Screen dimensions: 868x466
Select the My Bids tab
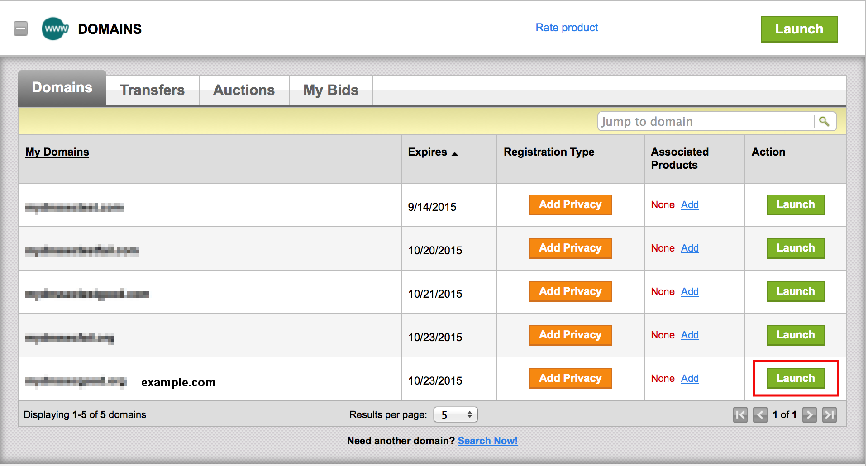pos(331,90)
